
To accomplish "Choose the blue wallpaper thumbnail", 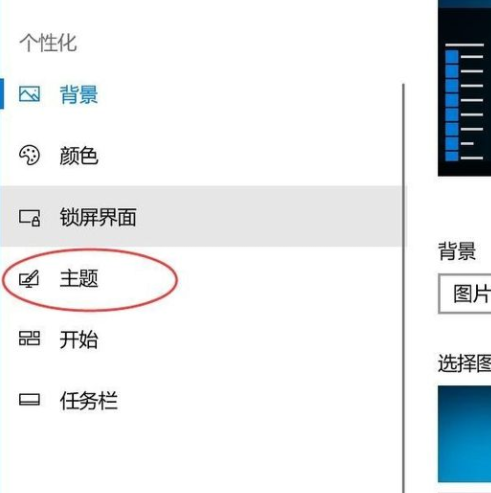I will point(464,434).
